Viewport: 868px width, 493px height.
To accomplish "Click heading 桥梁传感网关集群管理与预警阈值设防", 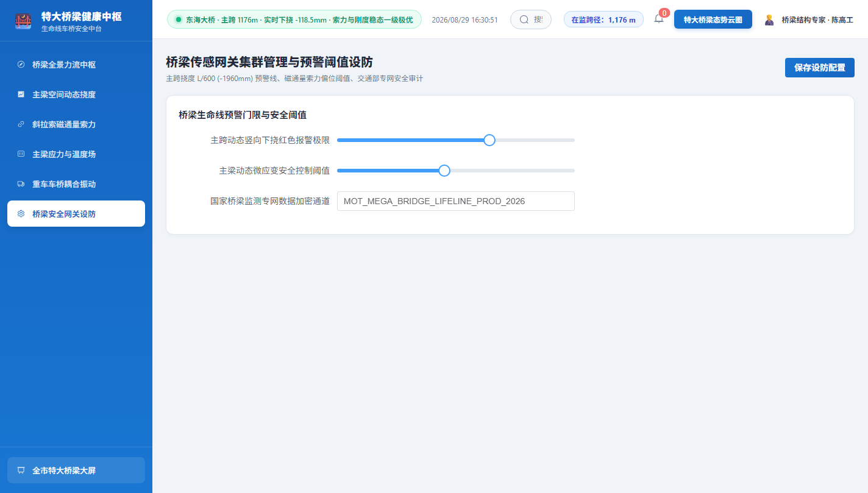I will tap(269, 62).
